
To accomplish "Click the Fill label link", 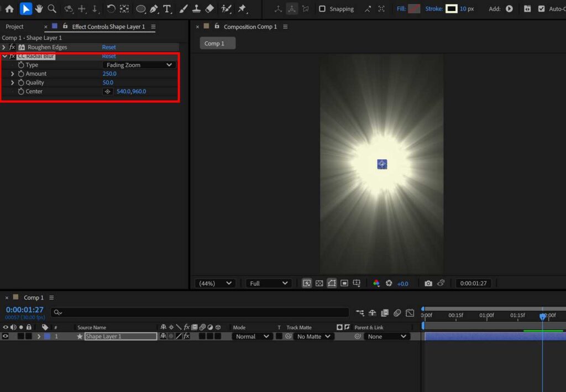I will click(x=401, y=9).
